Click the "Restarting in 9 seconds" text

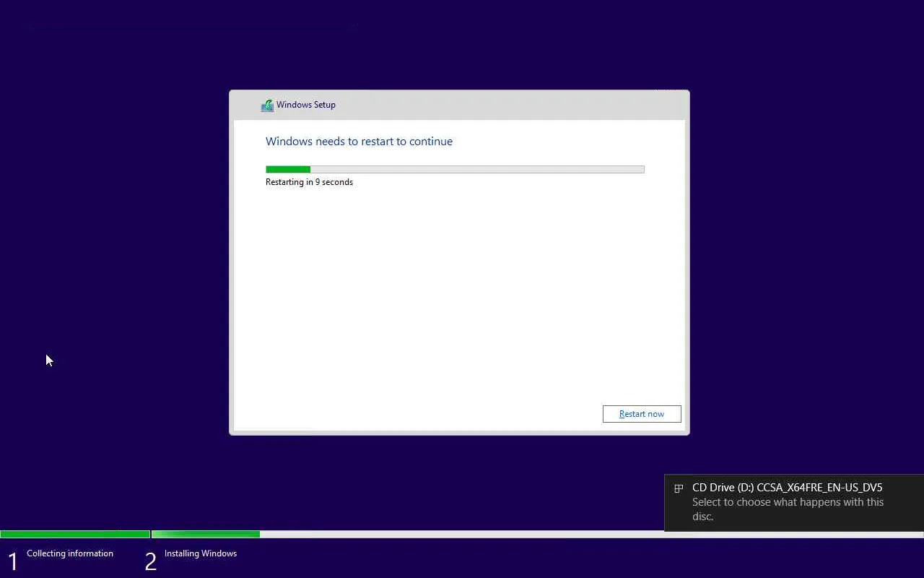pos(309,182)
